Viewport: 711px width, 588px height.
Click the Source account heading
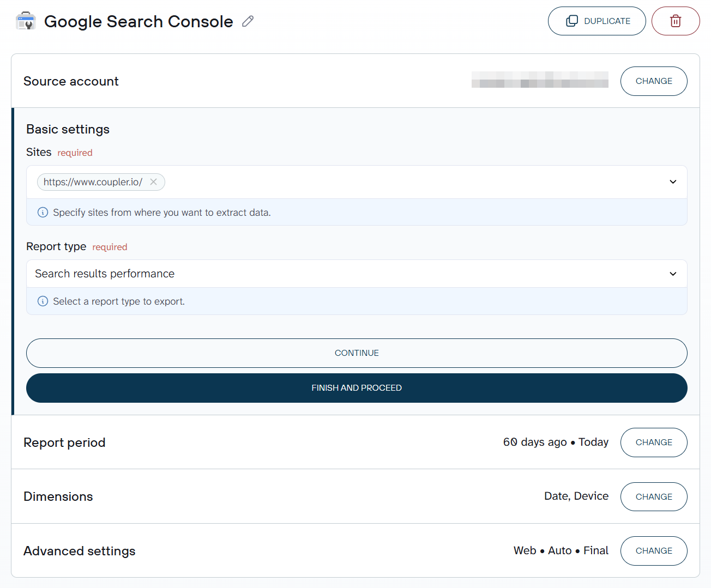(71, 81)
